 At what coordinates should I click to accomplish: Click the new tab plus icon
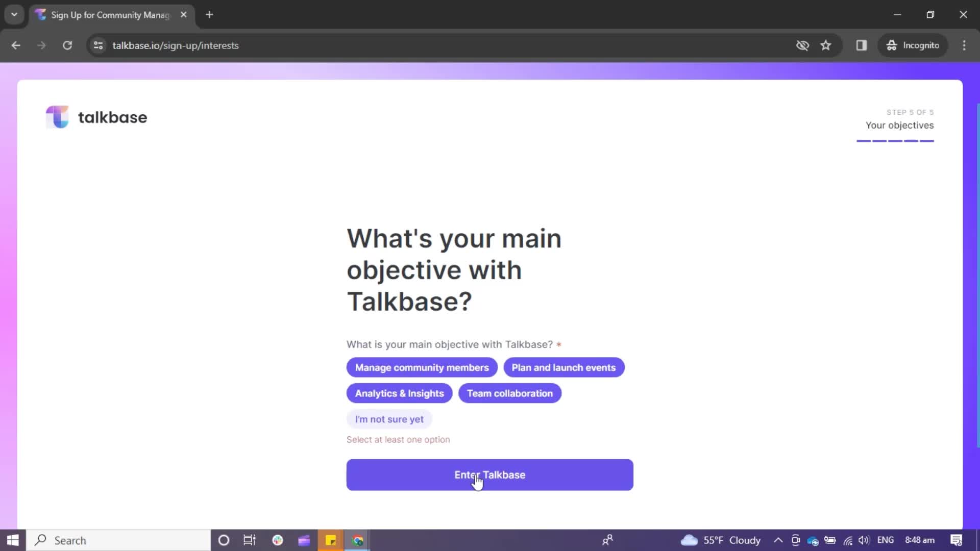pyautogui.click(x=209, y=15)
